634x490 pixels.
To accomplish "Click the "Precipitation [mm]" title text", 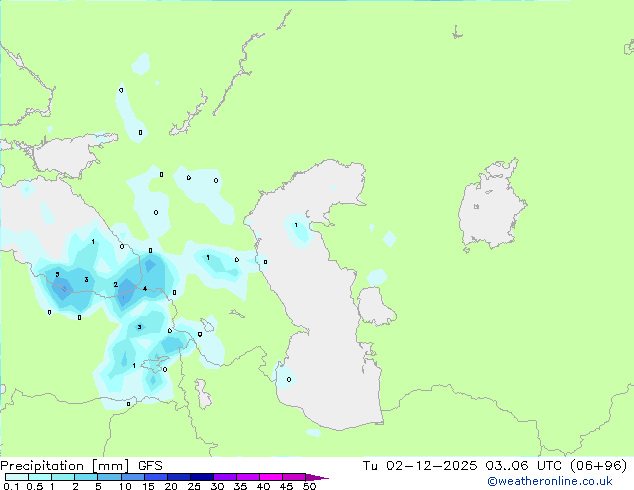I will click(x=65, y=466).
